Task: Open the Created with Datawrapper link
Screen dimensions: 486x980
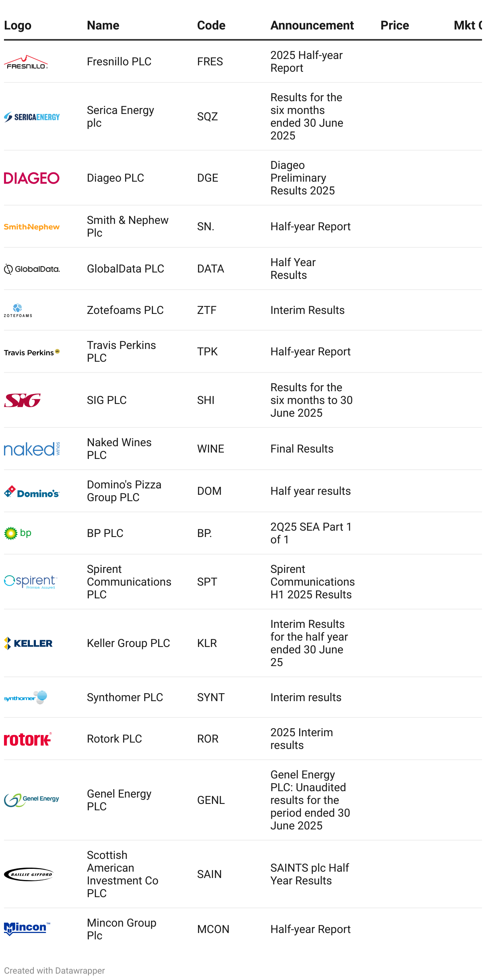Action: (x=55, y=970)
